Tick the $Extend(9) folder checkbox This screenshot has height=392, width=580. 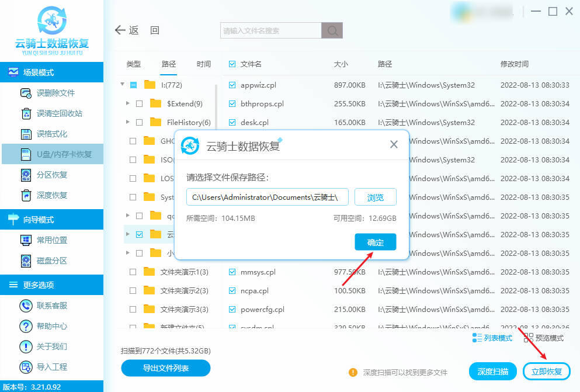tap(140, 104)
